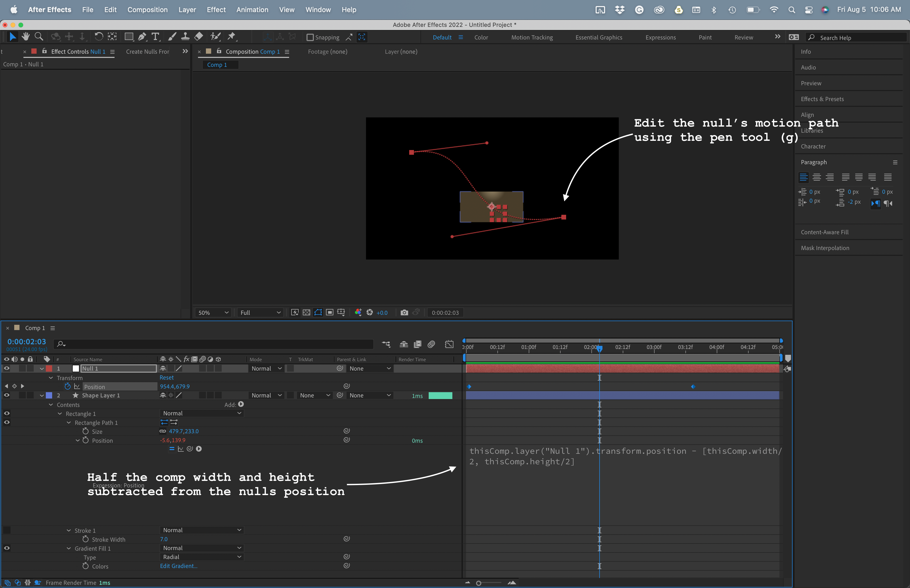The height and width of the screenshot is (588, 910).
Task: Take a snapshot with camera icon
Action: (x=404, y=313)
